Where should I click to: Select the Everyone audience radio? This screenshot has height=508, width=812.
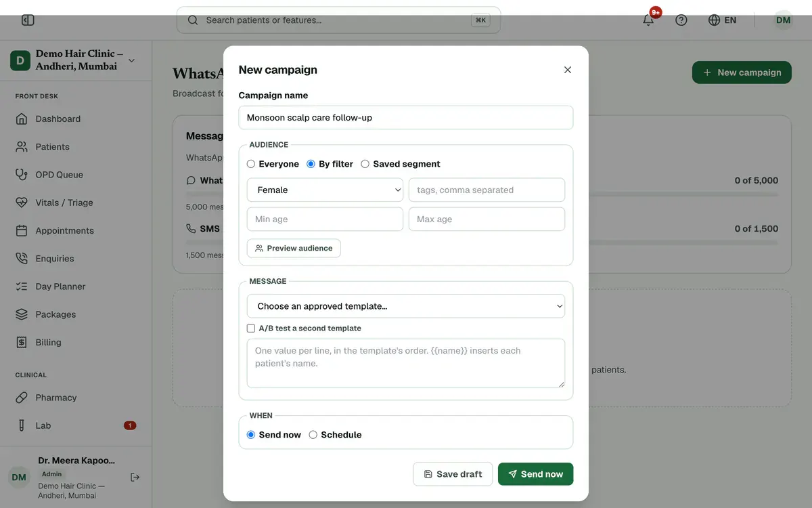click(x=251, y=164)
